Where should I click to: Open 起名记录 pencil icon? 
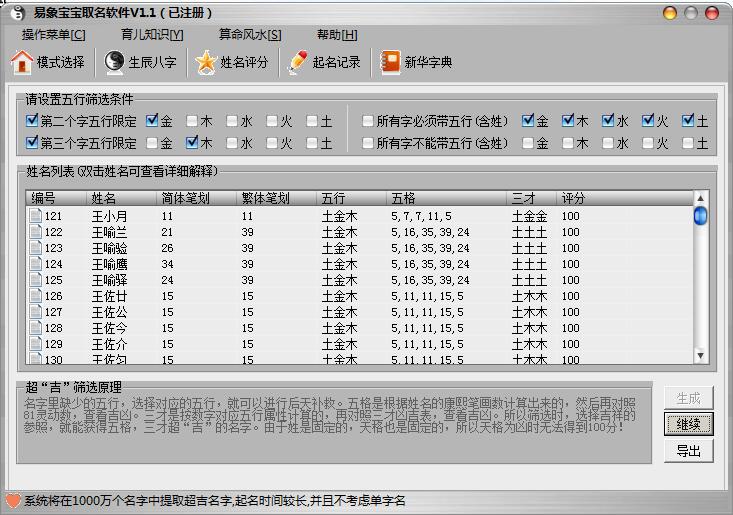click(x=297, y=62)
